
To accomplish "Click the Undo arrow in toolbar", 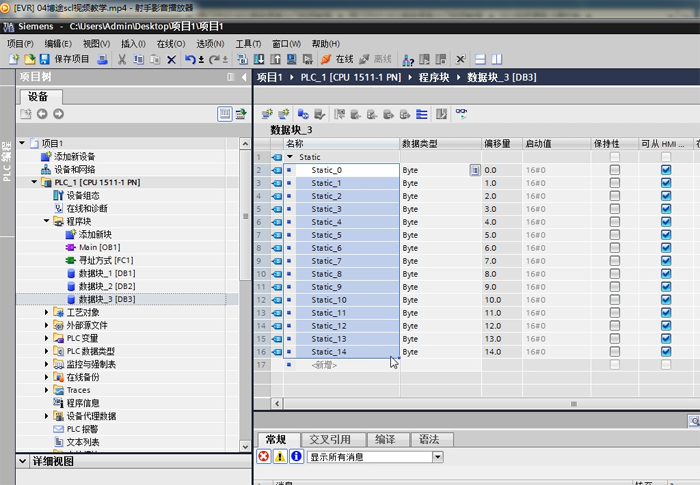I will (190, 59).
